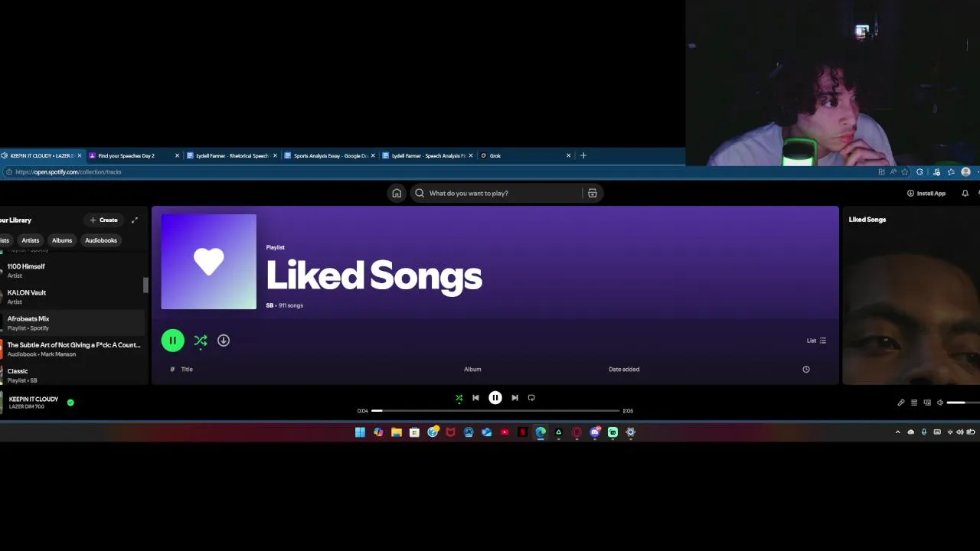
Task: Open the Browse icon beside the search bar
Action: (x=592, y=193)
